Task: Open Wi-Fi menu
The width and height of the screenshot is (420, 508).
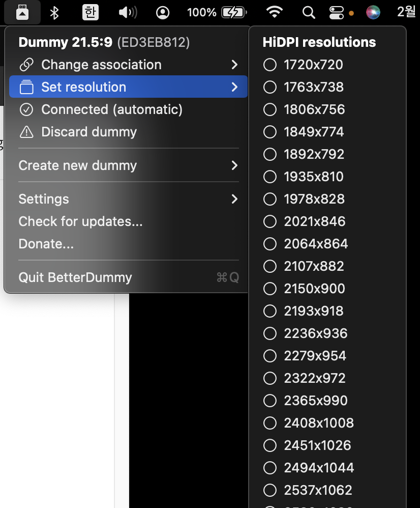Action: (x=275, y=12)
